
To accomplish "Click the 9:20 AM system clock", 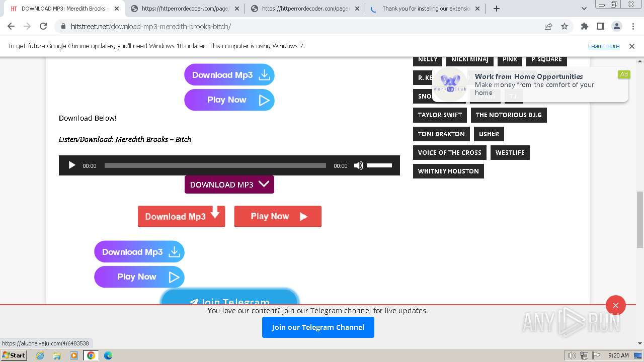I will pyautogui.click(x=618, y=355).
